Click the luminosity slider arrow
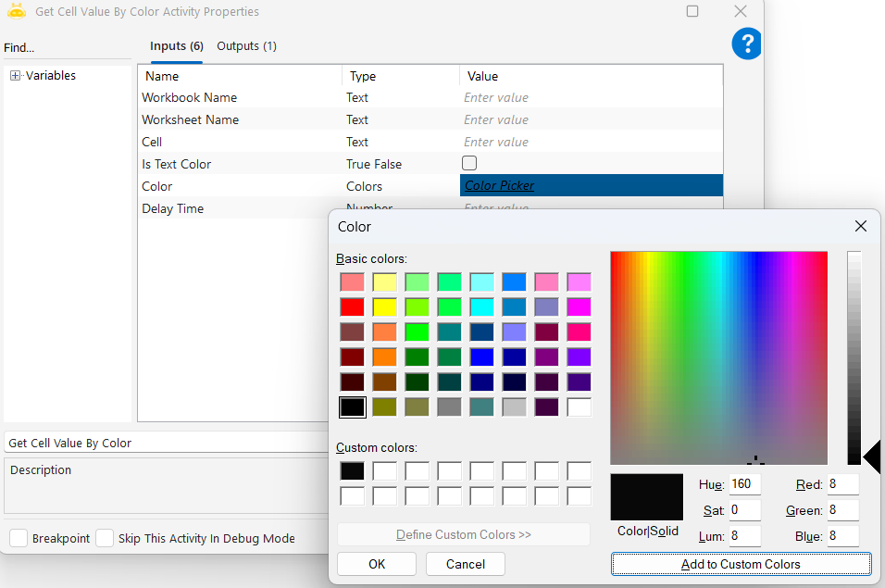 click(x=872, y=457)
